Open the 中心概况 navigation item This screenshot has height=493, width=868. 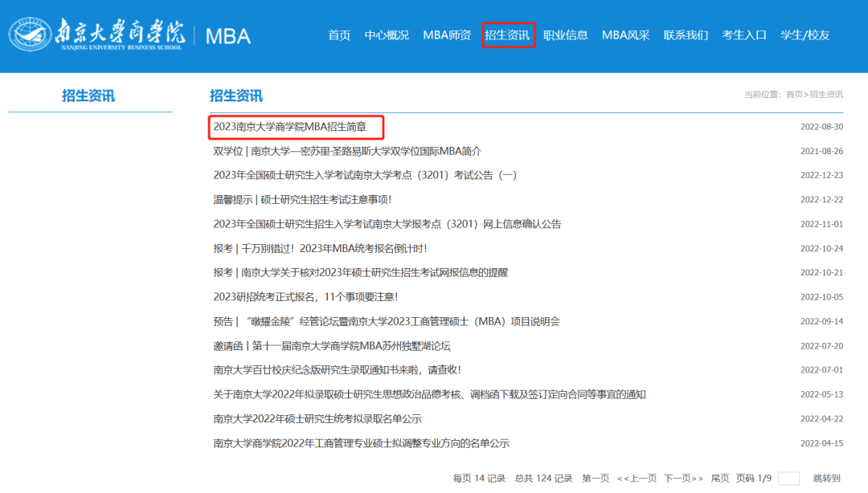pyautogui.click(x=387, y=35)
